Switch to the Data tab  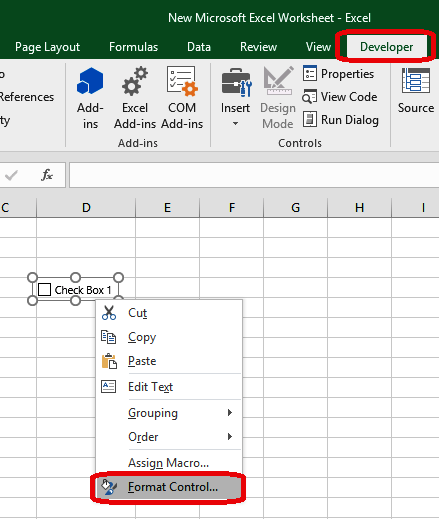pos(199,47)
